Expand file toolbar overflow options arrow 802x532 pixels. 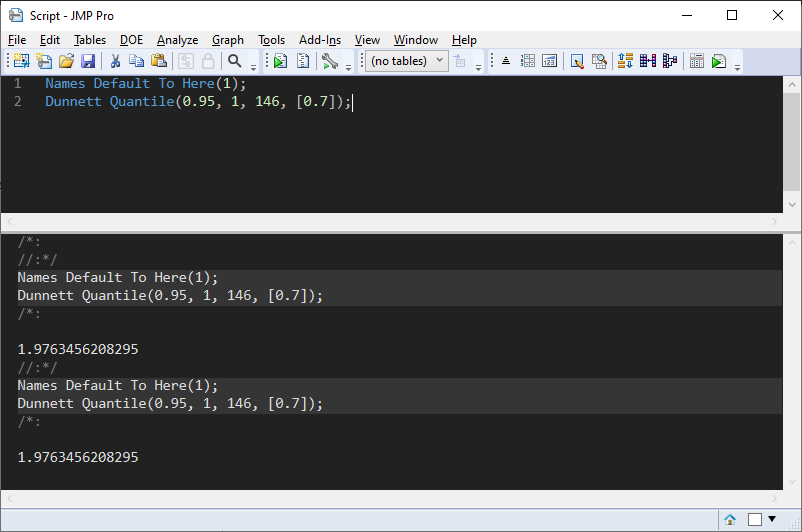coord(253,68)
